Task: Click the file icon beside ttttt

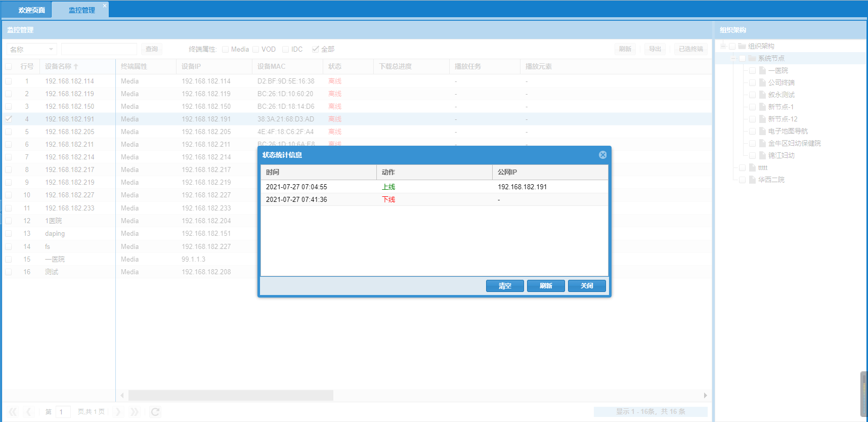Action: pyautogui.click(x=752, y=167)
